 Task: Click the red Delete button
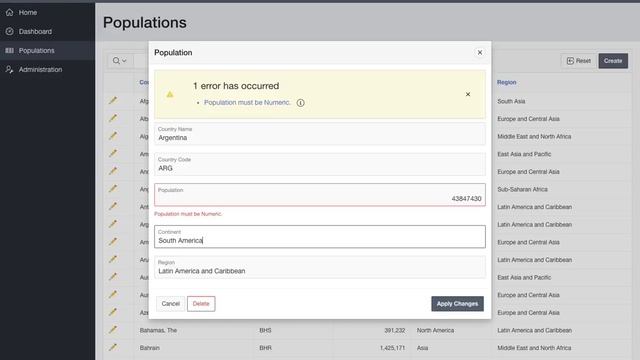pyautogui.click(x=201, y=304)
